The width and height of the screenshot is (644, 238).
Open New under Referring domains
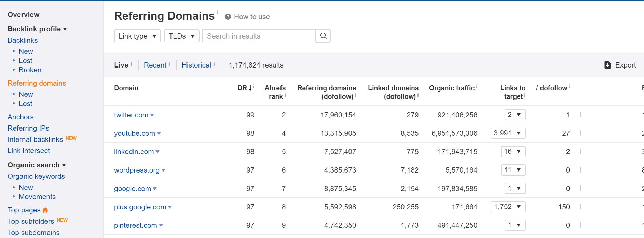tap(26, 94)
